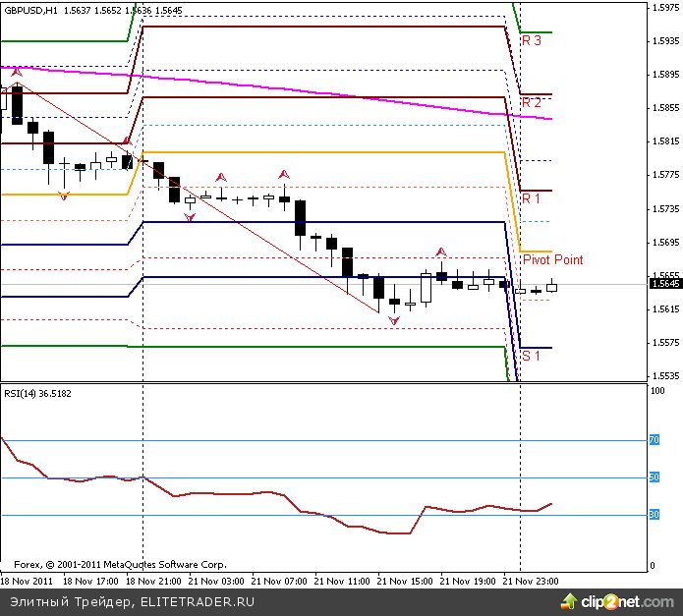Click the down fractal arrow below lowest candle
The height and width of the screenshot is (616, 683).
(394, 321)
